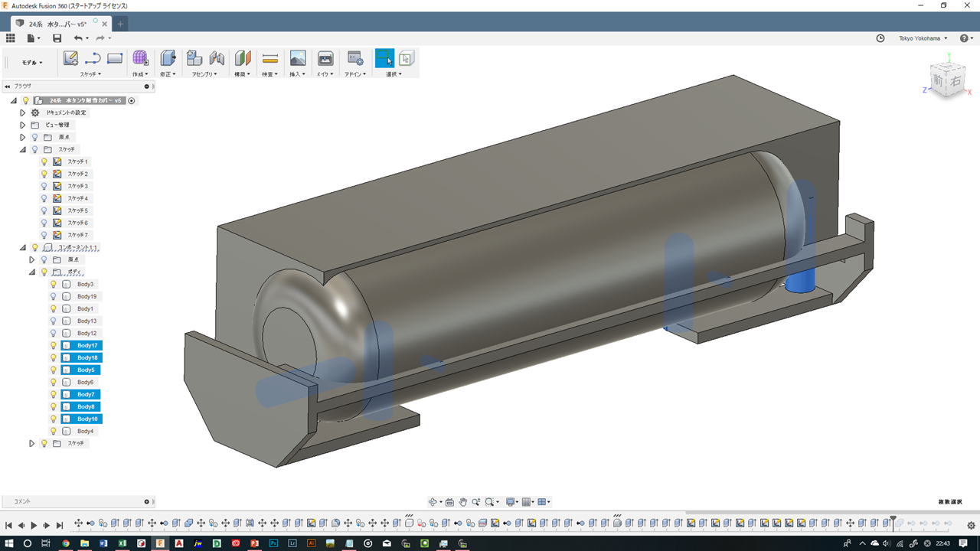This screenshot has width=980, height=551.
Task: Open timeline settings gear icon
Action: (971, 525)
